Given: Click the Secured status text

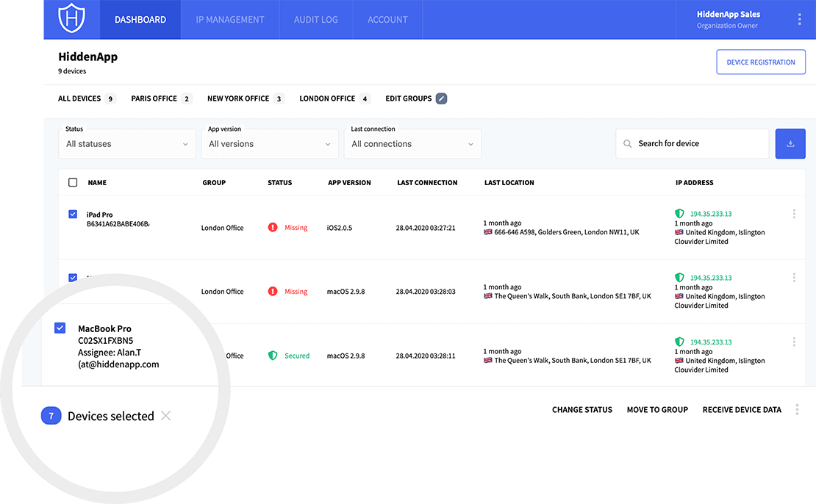Looking at the screenshot, I should [297, 356].
